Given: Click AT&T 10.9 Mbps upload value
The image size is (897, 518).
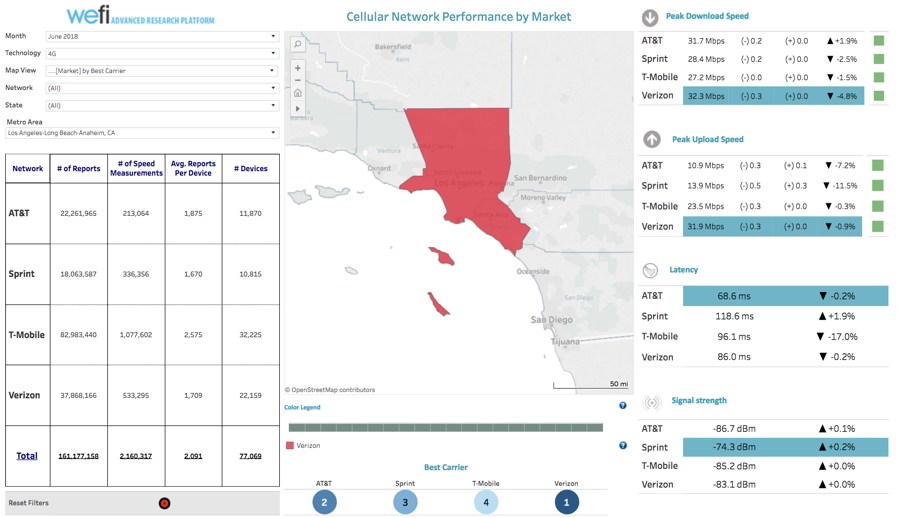Looking at the screenshot, I should point(705,165).
